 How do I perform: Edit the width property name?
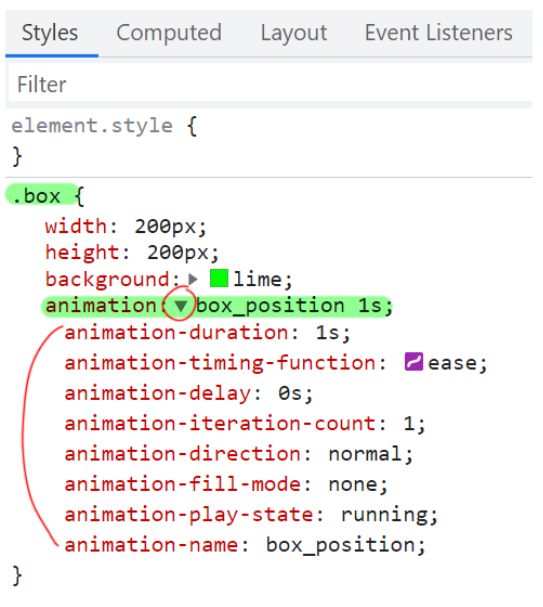click(x=76, y=226)
